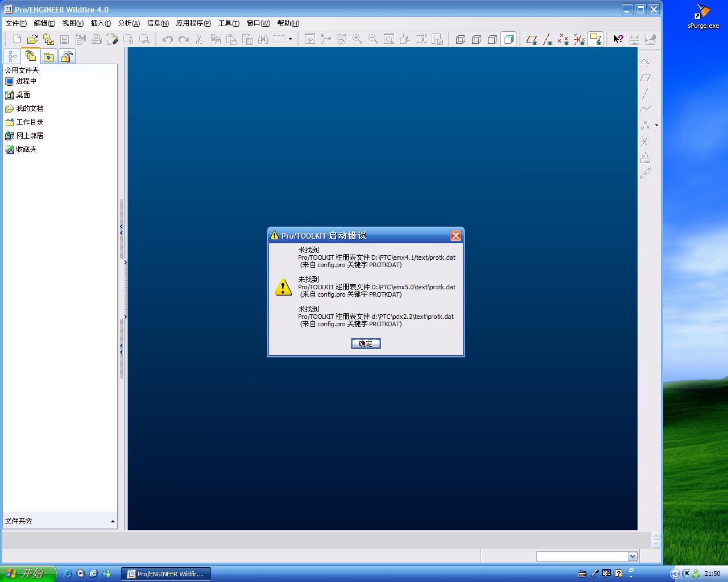The width and height of the screenshot is (728, 582).
Task: Click the Cut scissors icon
Action: pos(199,39)
